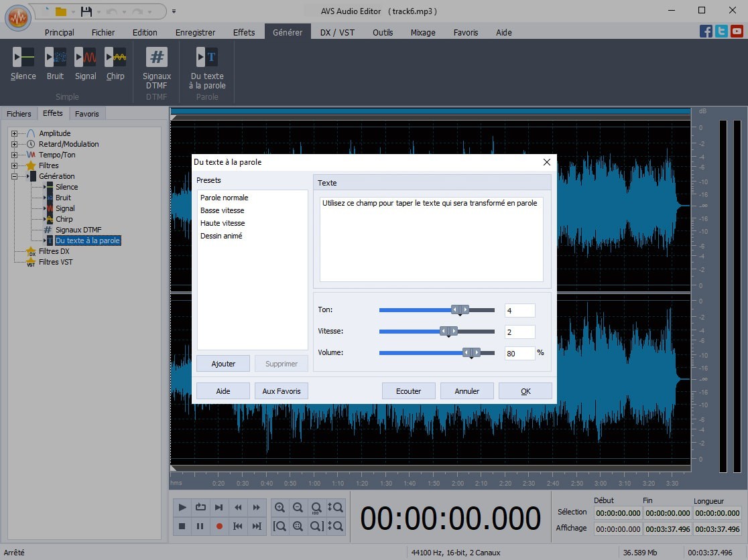Expand the Filtres node in the effects tree
748x560 pixels.
15,165
